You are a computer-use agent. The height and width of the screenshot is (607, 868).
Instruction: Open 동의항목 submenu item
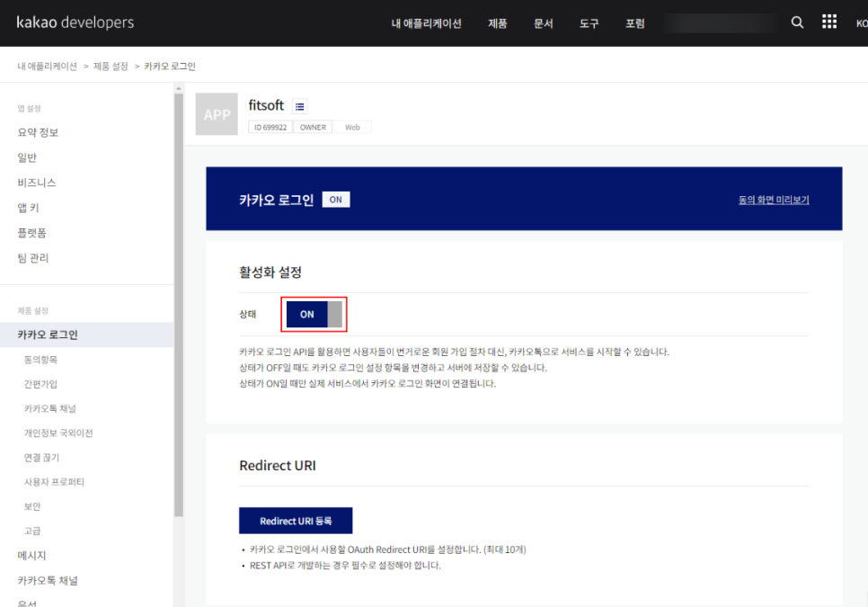click(x=40, y=360)
